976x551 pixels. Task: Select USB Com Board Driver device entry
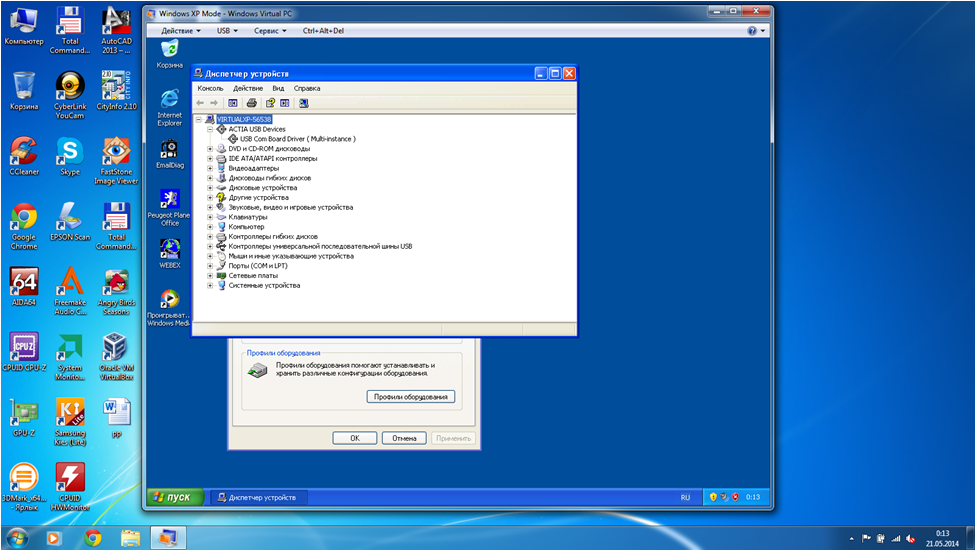pyautogui.click(x=297, y=139)
